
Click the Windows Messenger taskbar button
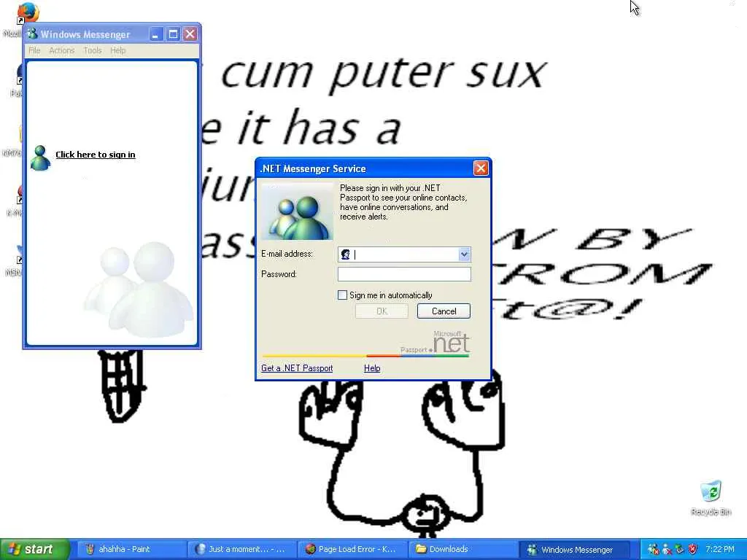tap(573, 549)
